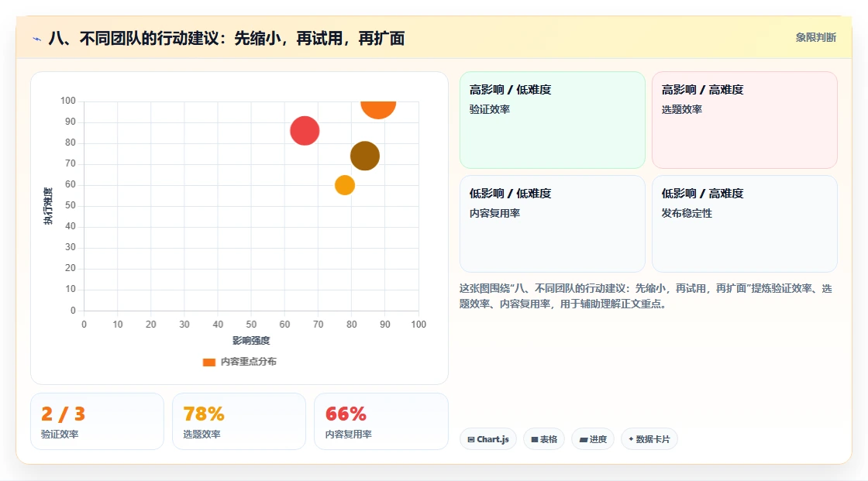Click the 影响强度 x-axis title

pos(251,340)
